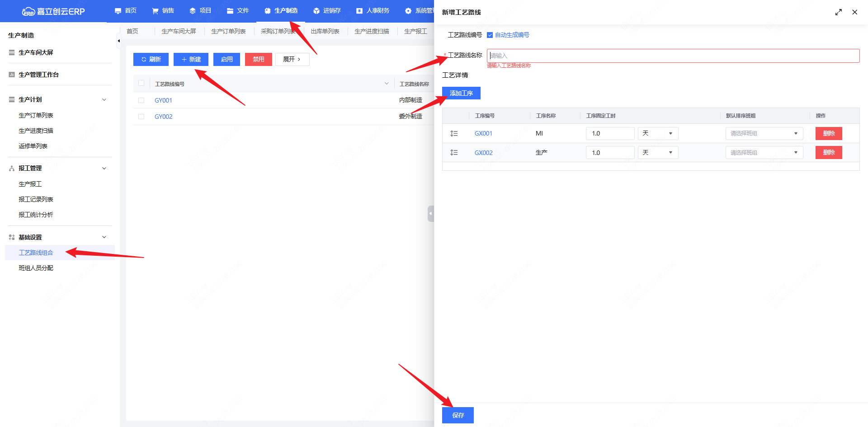This screenshot has height=427, width=868.
Task: Click the GX002 row drag-sort icon
Action: pos(454,153)
